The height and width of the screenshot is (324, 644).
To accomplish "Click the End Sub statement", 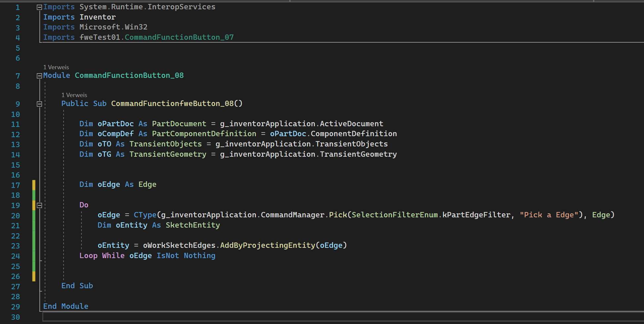I will click(x=77, y=286).
